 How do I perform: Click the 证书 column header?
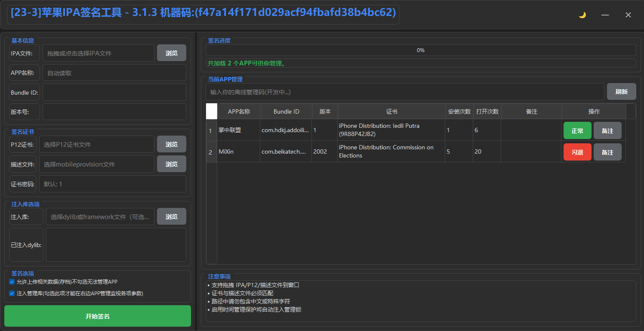pos(391,111)
